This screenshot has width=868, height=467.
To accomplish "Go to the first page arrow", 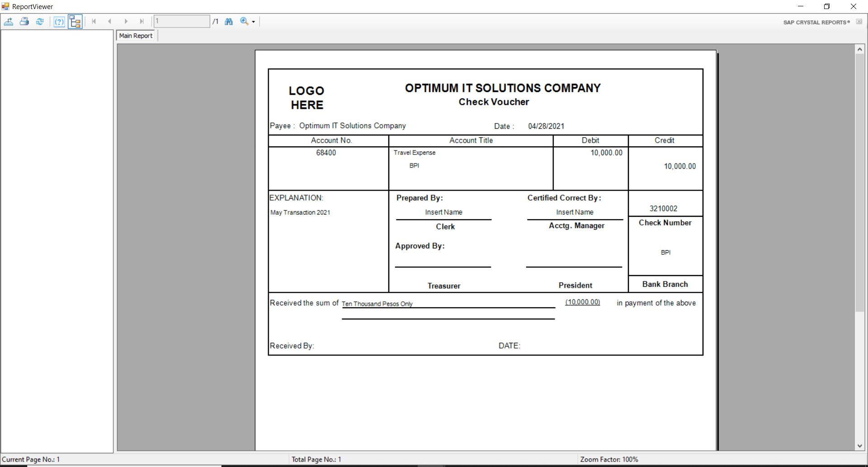I will click(94, 21).
